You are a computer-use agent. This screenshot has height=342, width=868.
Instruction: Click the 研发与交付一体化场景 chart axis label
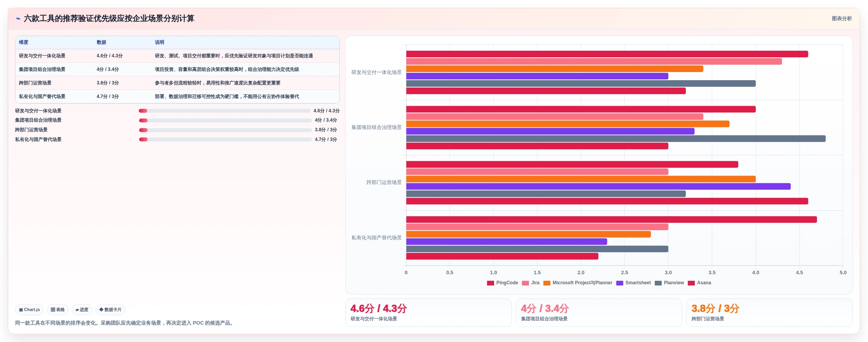376,72
